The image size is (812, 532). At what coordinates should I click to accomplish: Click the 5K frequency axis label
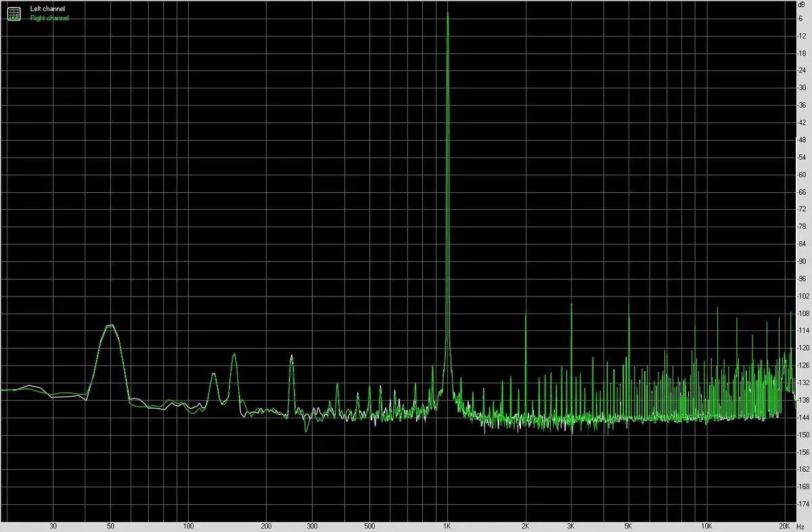coord(628,526)
